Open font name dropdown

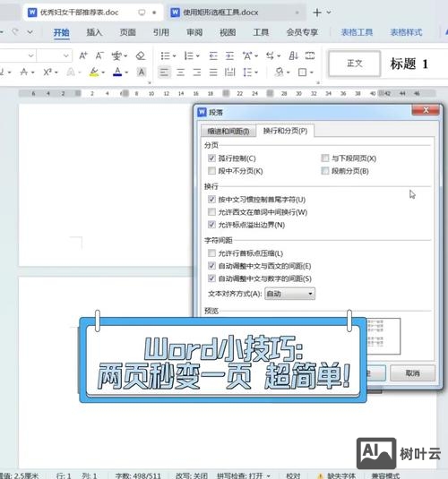[30, 56]
